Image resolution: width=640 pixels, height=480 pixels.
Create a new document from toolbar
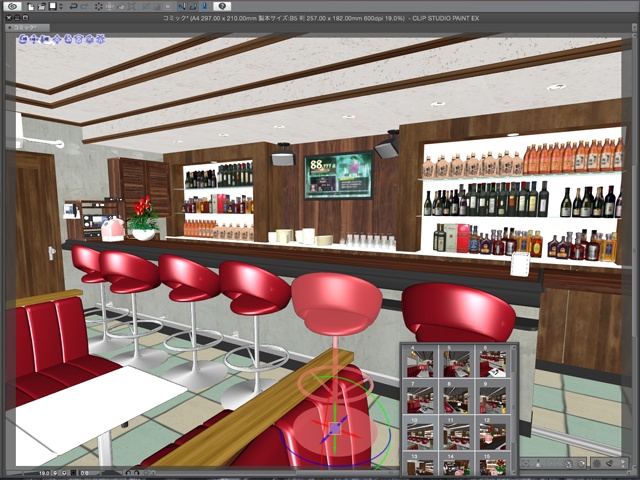31,7
